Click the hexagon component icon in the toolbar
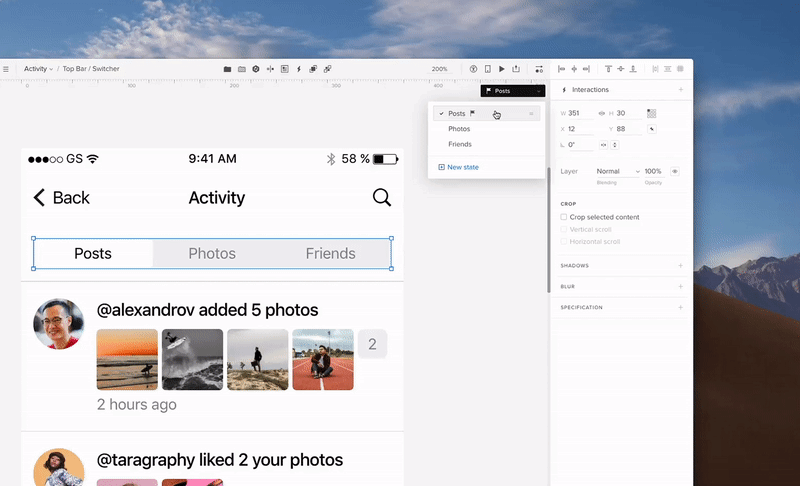800x486 pixels. [256, 69]
